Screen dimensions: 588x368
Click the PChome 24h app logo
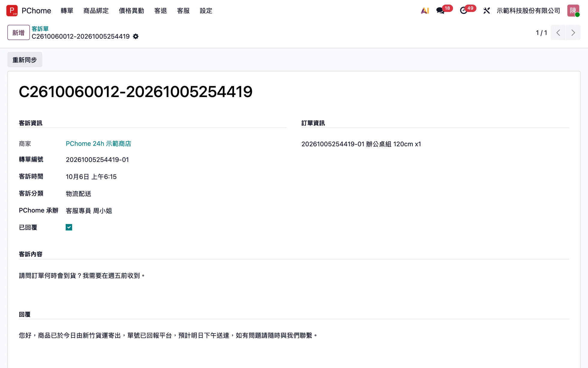click(12, 11)
